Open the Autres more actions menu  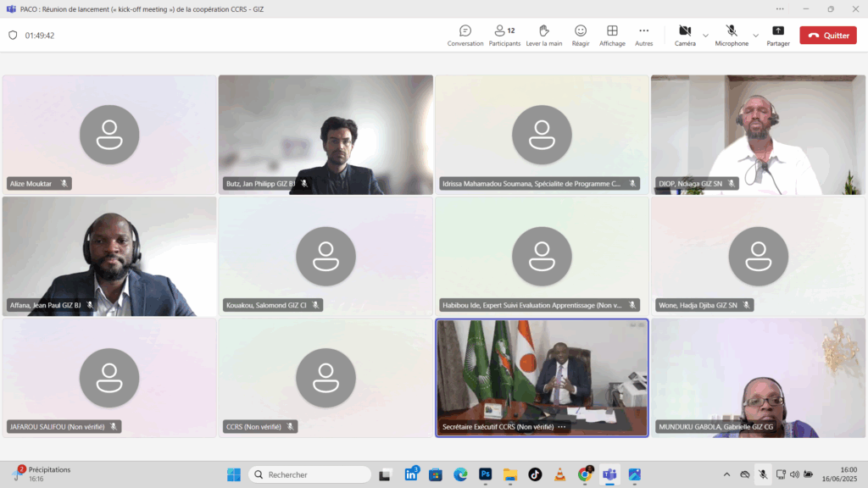point(644,36)
